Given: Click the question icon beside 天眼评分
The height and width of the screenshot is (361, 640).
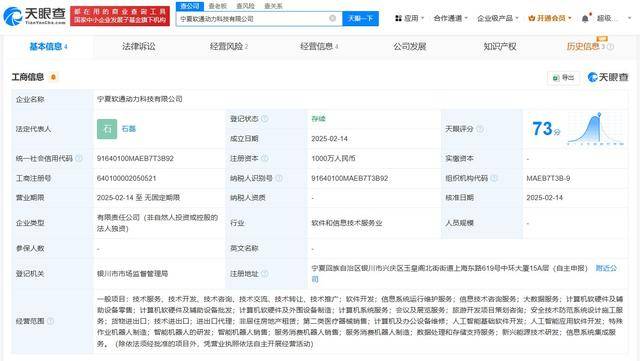Looking at the screenshot, I should [480, 129].
